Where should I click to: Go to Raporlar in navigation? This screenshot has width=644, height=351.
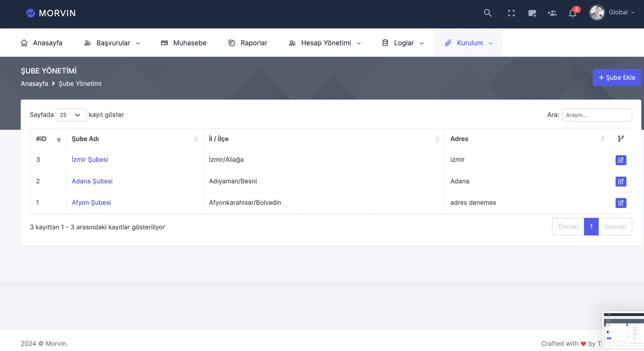coord(248,43)
